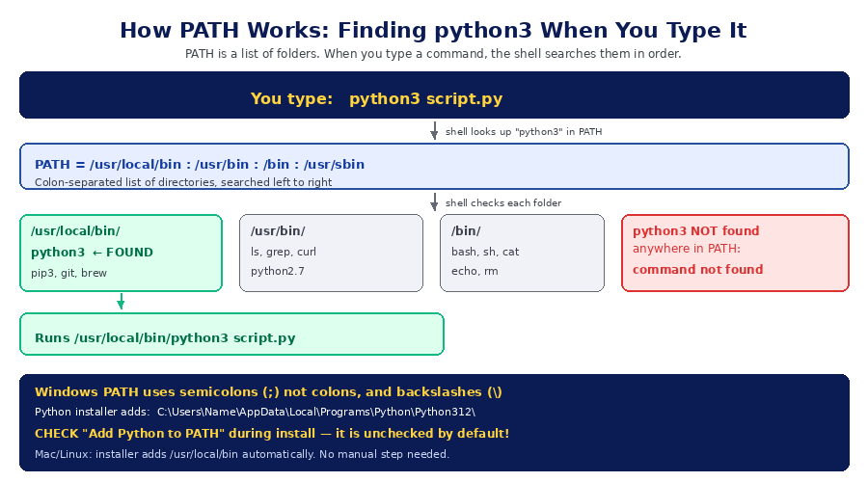The image size is (868, 482).
Task: Click 'python3 ← FOUND' text
Action: click(92, 253)
